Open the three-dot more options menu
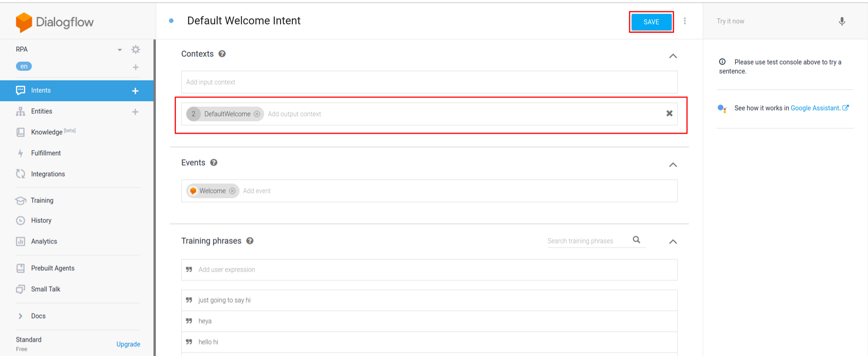 click(x=684, y=21)
